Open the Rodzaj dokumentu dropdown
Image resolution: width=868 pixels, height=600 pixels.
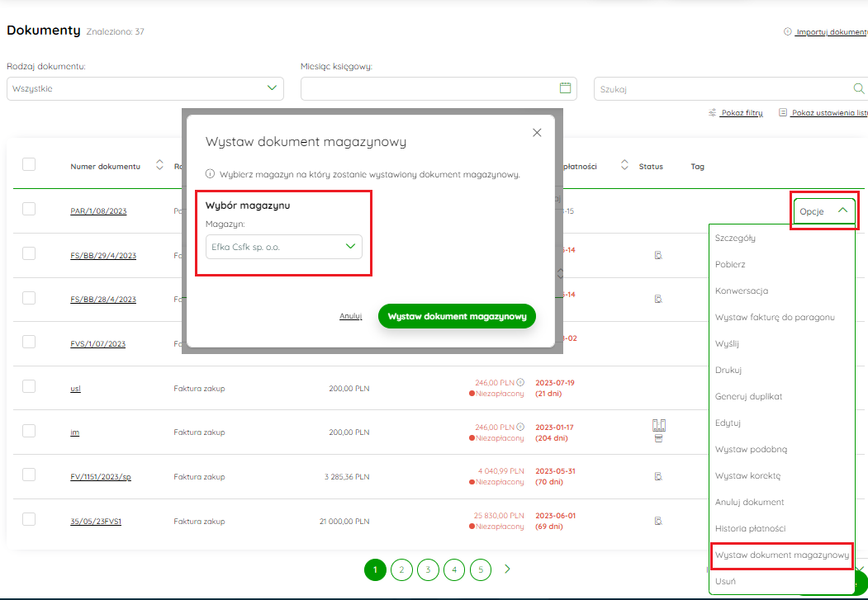[145, 88]
